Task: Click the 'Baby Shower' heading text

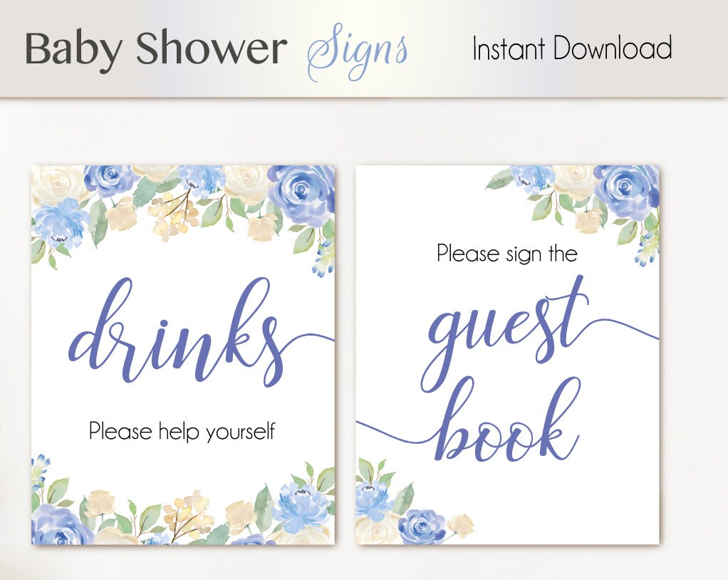Action: pyautogui.click(x=155, y=49)
